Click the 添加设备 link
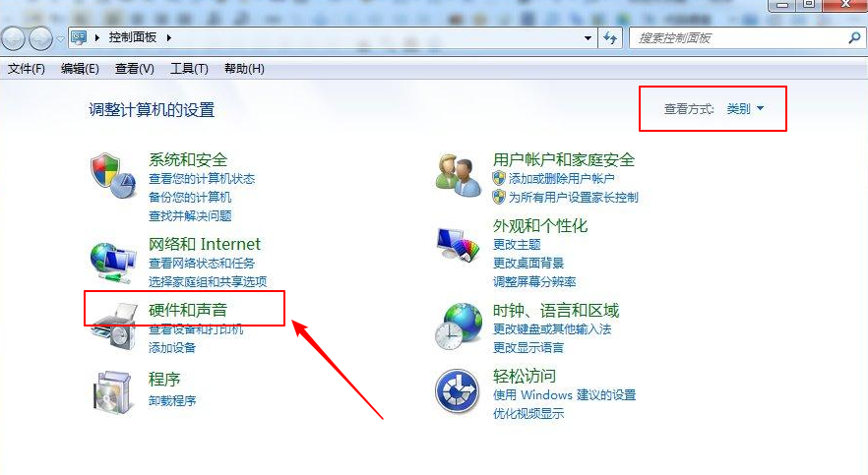The image size is (868, 475). pos(172,348)
